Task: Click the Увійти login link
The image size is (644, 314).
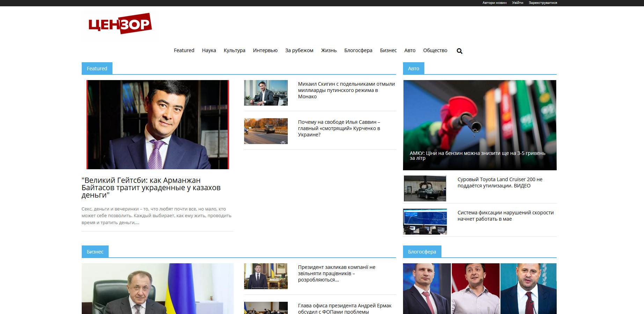Action: click(517, 3)
